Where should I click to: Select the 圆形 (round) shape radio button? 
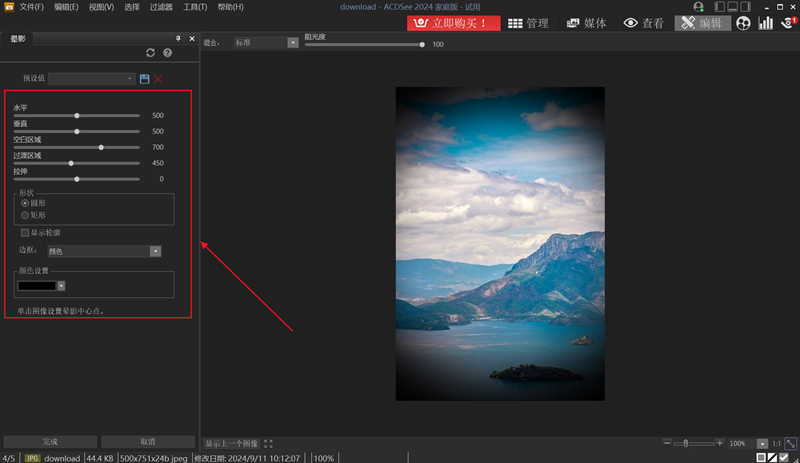[25, 203]
